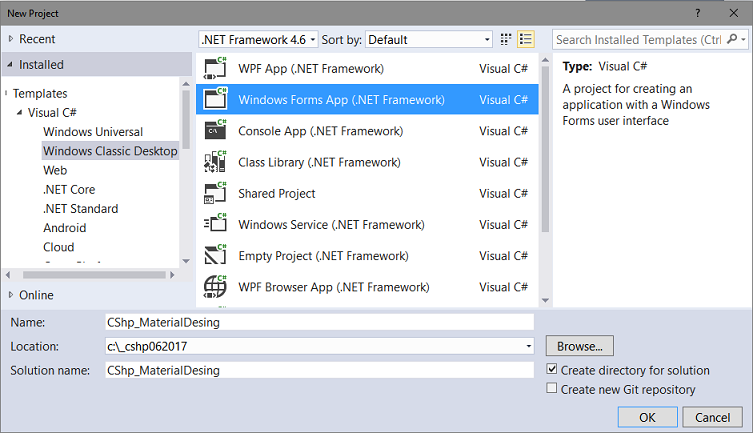
Task: Open the dialog help question mark
Action: pyautogui.click(x=698, y=13)
